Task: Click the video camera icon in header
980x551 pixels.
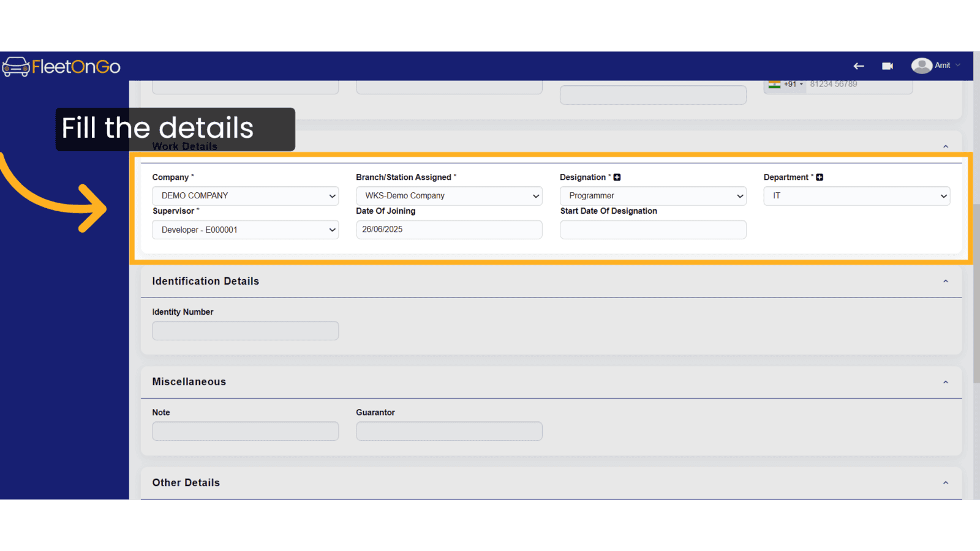Action: click(888, 66)
